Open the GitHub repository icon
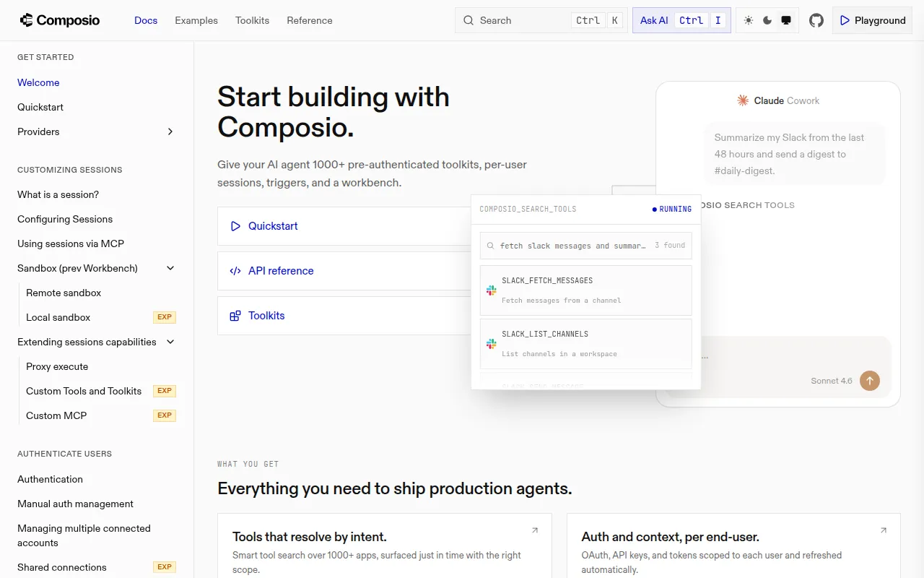The width and height of the screenshot is (924, 578). coord(816,20)
